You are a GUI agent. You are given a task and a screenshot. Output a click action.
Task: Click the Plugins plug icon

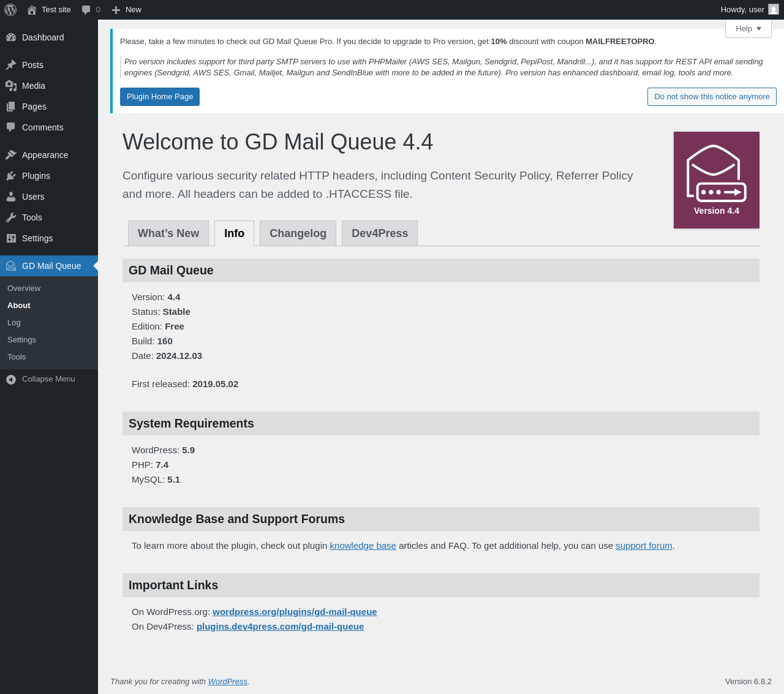pos(11,176)
